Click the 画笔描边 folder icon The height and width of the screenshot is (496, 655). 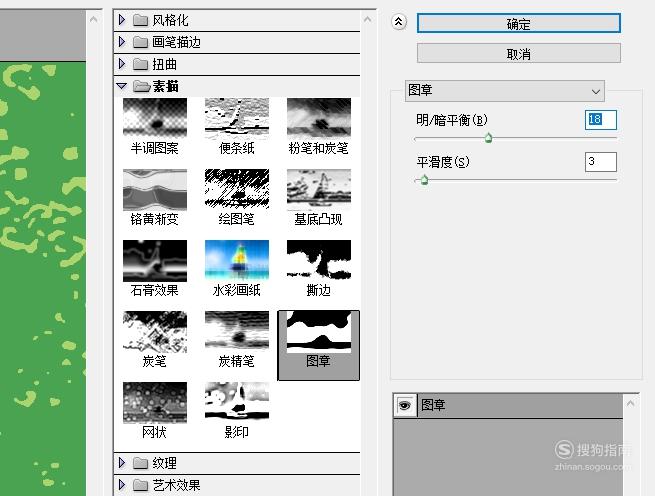(x=140, y=42)
